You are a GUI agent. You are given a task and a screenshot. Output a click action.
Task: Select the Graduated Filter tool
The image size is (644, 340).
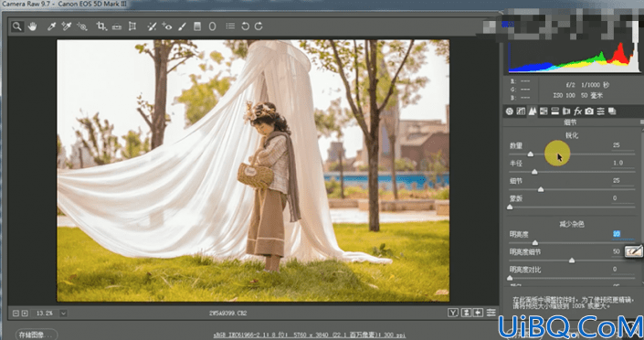pos(197,27)
